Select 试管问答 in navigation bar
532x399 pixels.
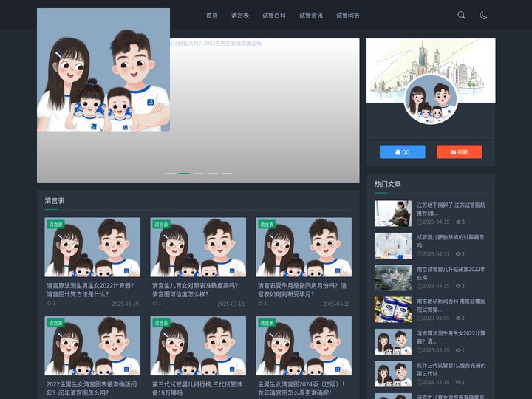(x=348, y=16)
